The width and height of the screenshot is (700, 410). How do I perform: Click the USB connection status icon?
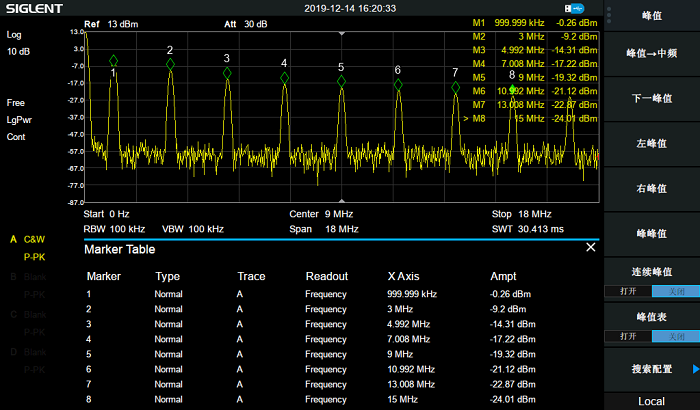pos(574,8)
